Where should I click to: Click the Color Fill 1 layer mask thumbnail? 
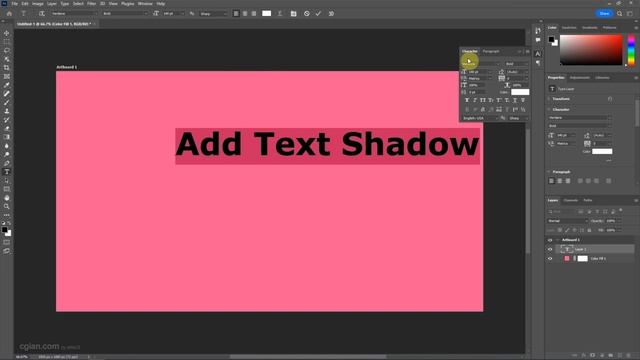click(583, 259)
